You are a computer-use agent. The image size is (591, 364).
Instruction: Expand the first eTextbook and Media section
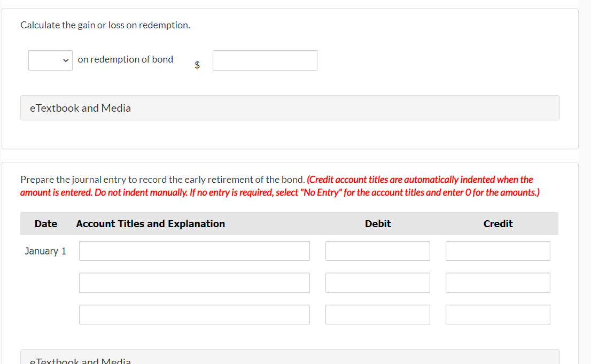click(290, 108)
